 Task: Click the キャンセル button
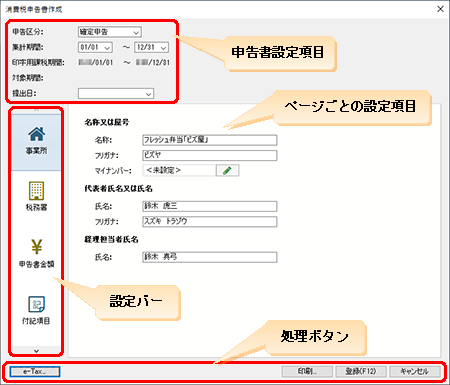click(x=415, y=371)
